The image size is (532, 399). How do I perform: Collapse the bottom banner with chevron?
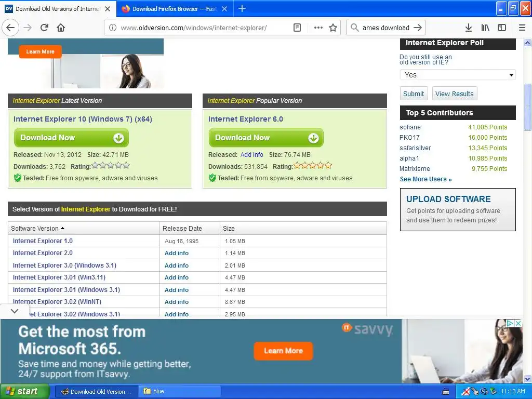pyautogui.click(x=14, y=311)
